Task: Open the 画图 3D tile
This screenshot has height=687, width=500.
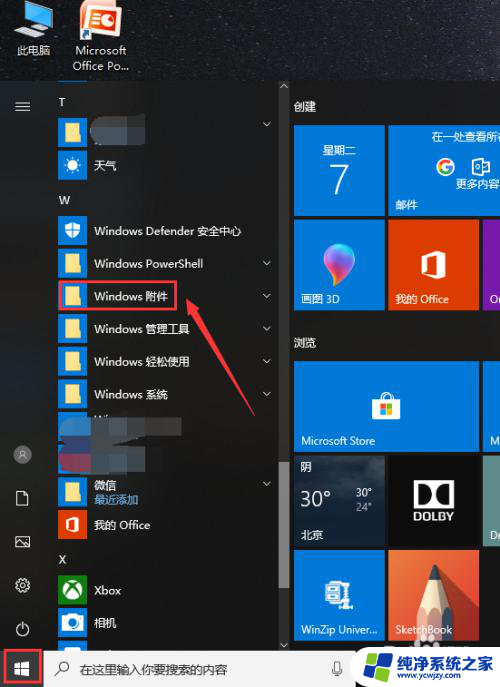Action: click(x=339, y=265)
